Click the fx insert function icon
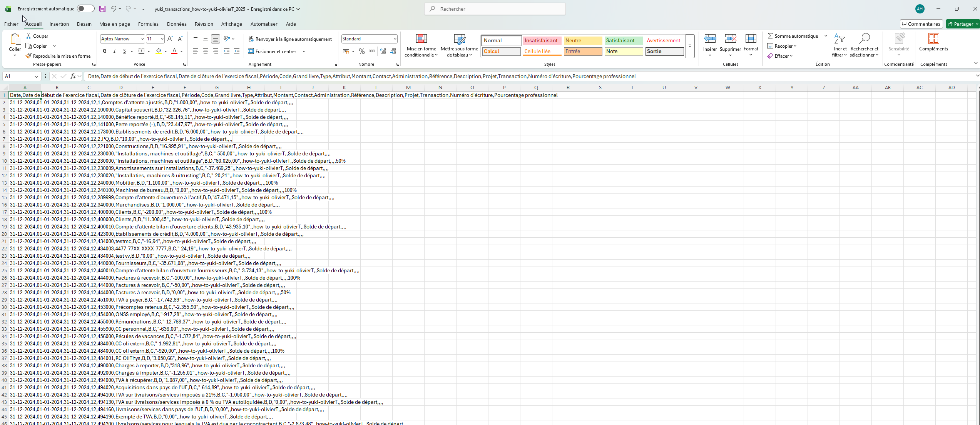This screenshot has width=980, height=425. [73, 76]
